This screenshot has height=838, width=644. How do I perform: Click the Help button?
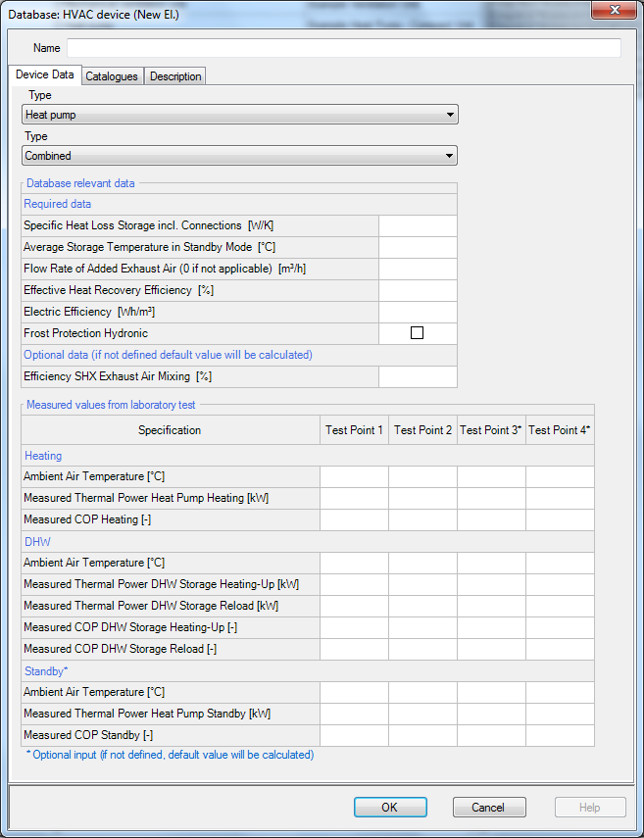[x=590, y=807]
